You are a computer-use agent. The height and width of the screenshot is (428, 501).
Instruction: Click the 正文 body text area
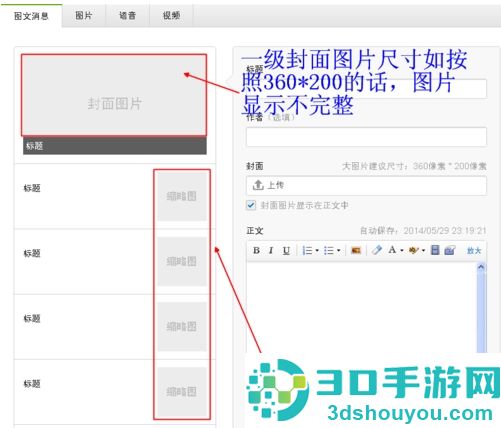click(x=362, y=307)
